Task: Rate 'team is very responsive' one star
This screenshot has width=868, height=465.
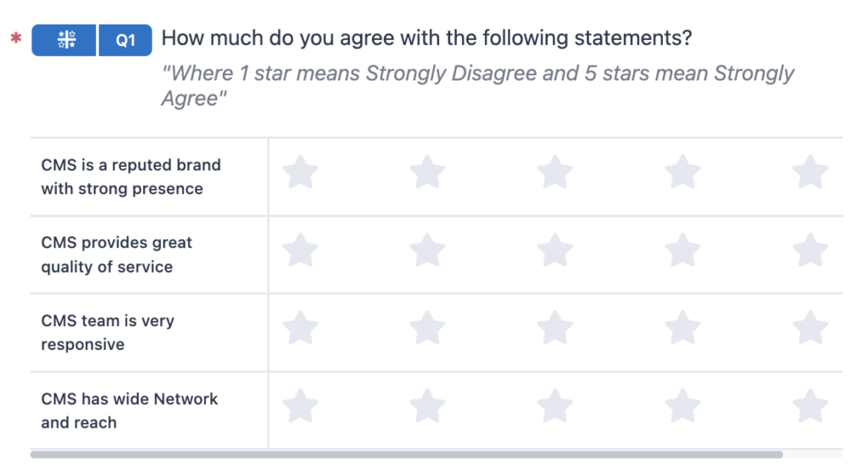Action: pyautogui.click(x=300, y=329)
